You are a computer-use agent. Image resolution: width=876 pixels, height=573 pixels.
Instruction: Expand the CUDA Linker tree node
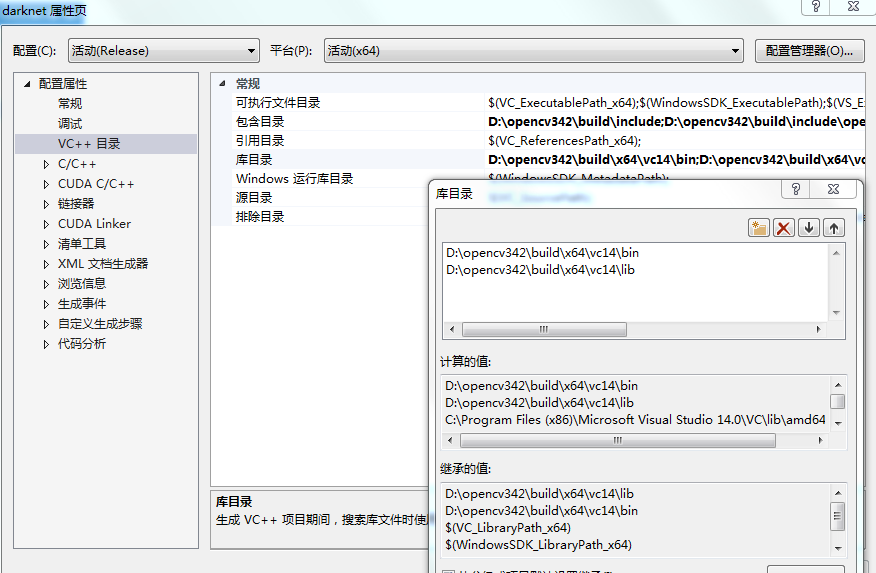coord(46,225)
